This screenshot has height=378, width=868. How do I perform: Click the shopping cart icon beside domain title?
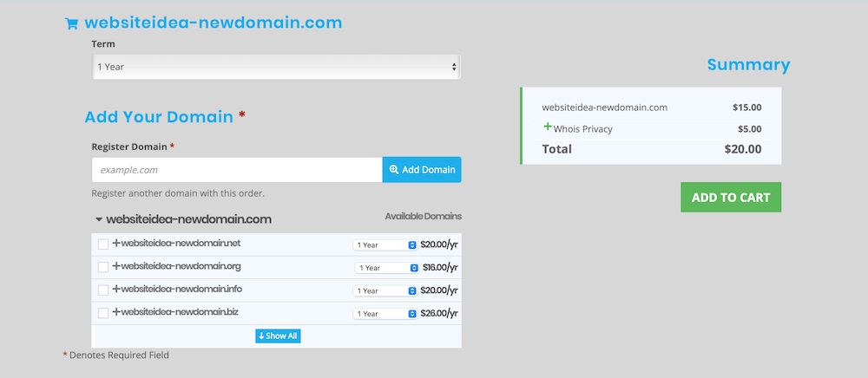click(x=71, y=23)
